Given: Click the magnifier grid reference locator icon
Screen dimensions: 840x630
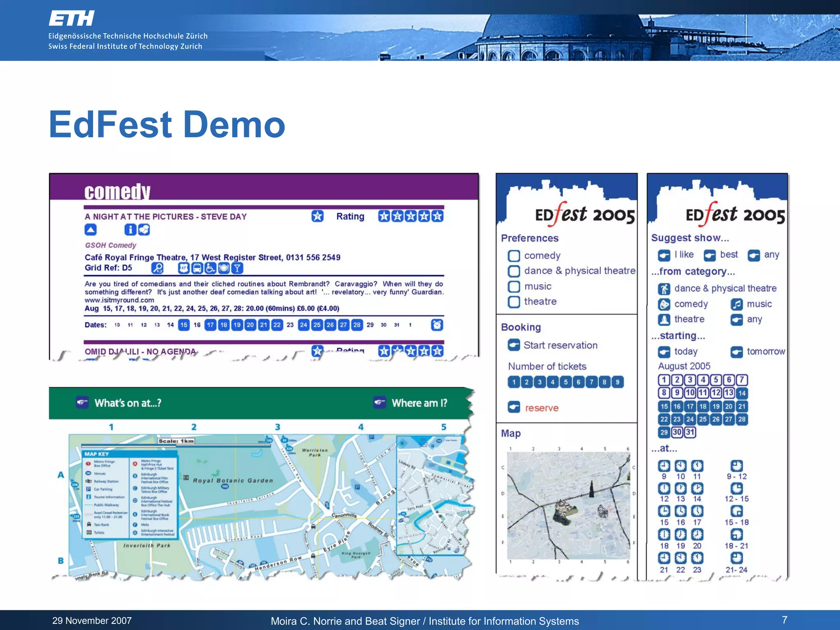Looking at the screenshot, I should pos(157,268).
